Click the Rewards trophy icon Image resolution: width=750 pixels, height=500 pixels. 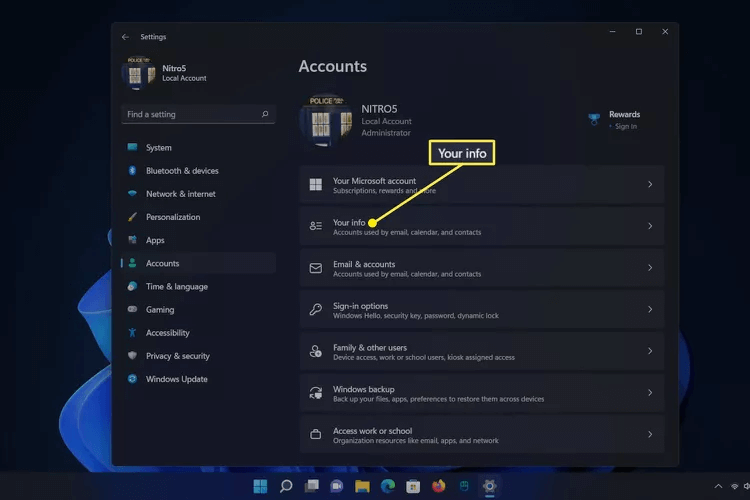[x=594, y=119]
